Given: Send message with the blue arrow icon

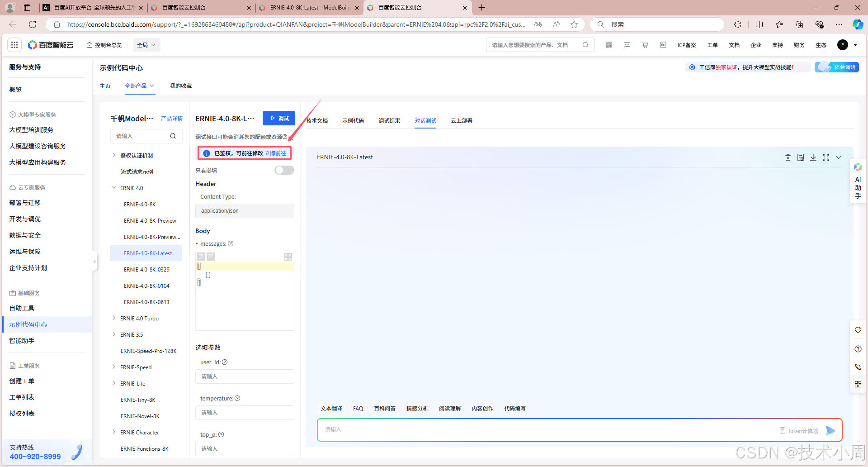Looking at the screenshot, I should (830, 430).
